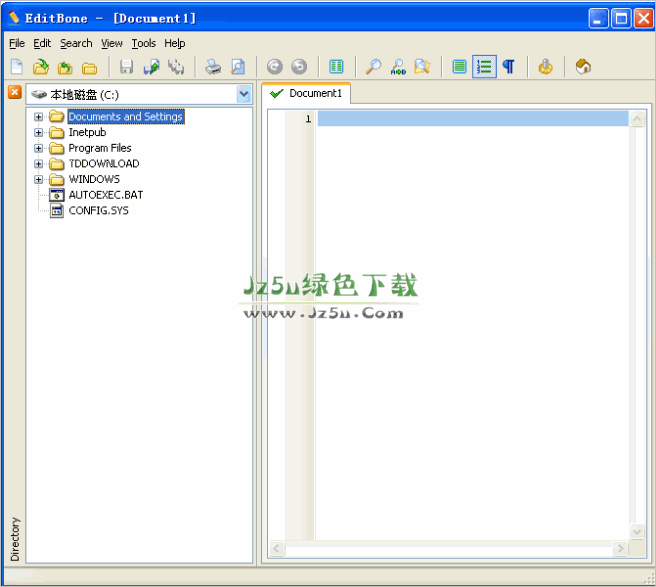656x587 pixels.
Task: Select the Program Files folder
Action: (100, 148)
